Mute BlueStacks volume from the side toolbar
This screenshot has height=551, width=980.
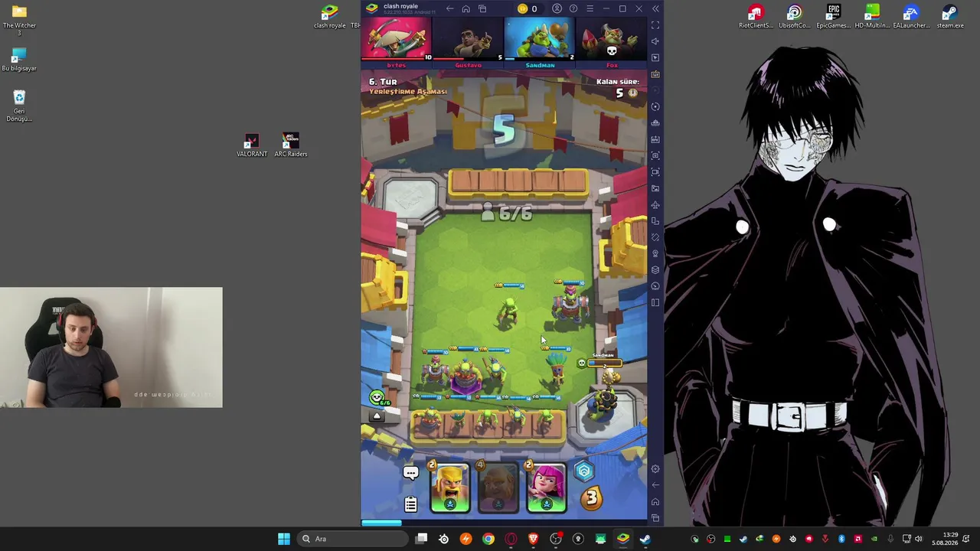[655, 41]
